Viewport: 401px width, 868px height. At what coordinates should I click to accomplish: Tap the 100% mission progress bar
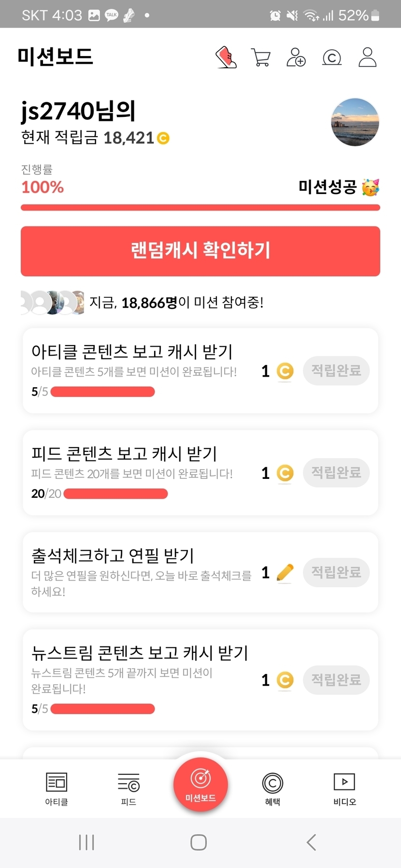pos(200,208)
